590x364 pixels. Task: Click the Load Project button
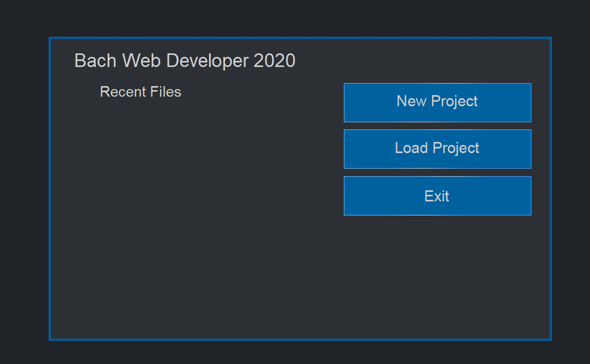click(x=437, y=149)
